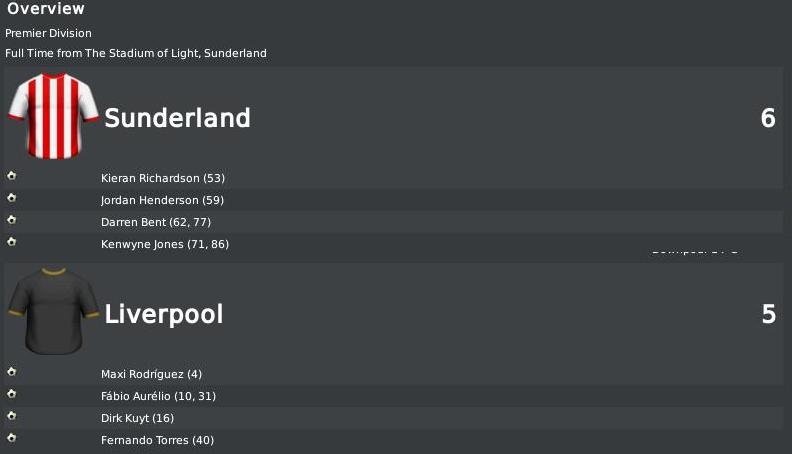Click Liverpool's score of 5
The width and height of the screenshot is (792, 454).
click(769, 314)
